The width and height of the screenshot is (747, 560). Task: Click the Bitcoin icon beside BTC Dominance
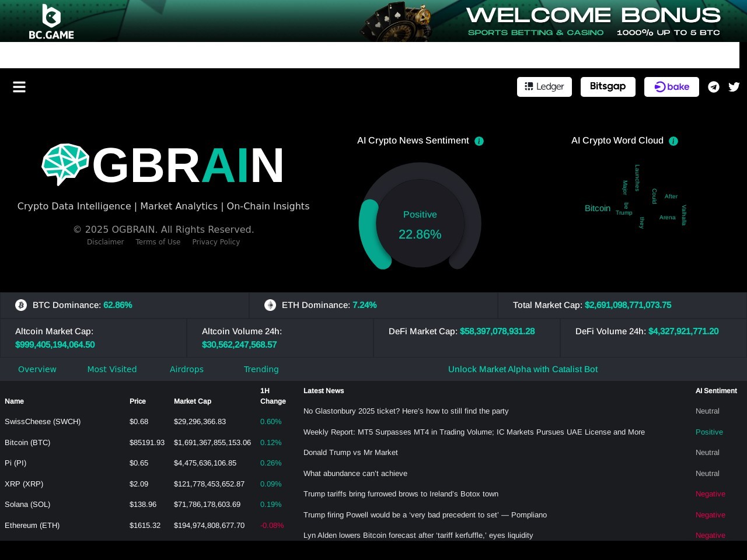21,305
